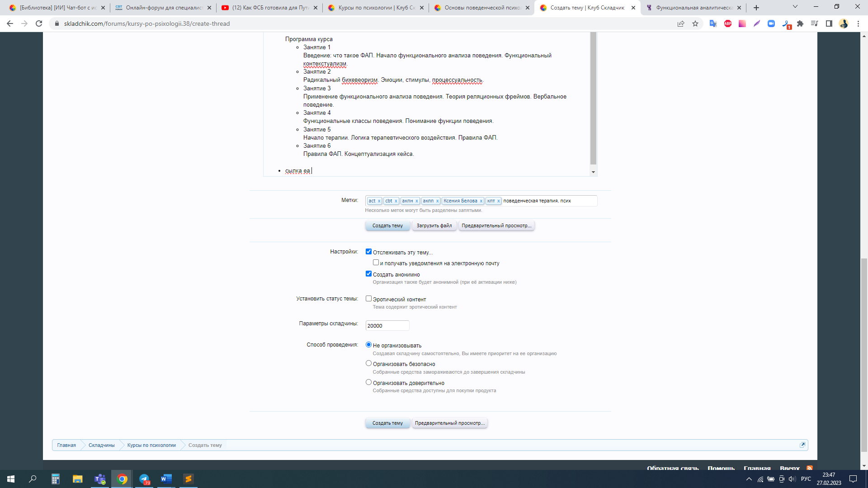Viewport: 868px width, 488px height.
Task: Toggle Chrome's side panel icon
Action: click(829, 23)
